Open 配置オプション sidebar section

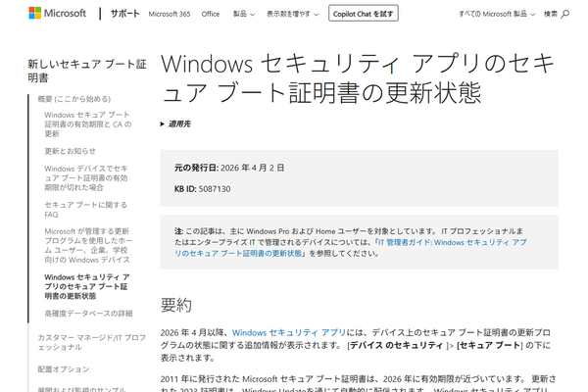coord(64,369)
